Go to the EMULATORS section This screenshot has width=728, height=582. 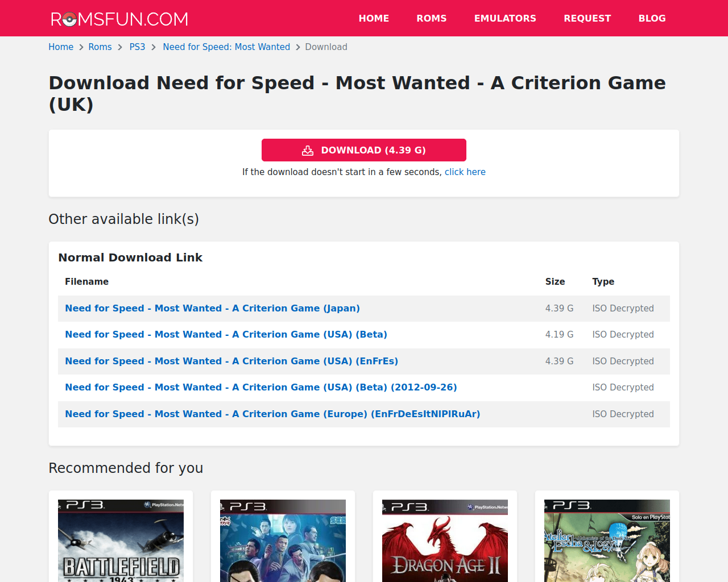(x=505, y=18)
